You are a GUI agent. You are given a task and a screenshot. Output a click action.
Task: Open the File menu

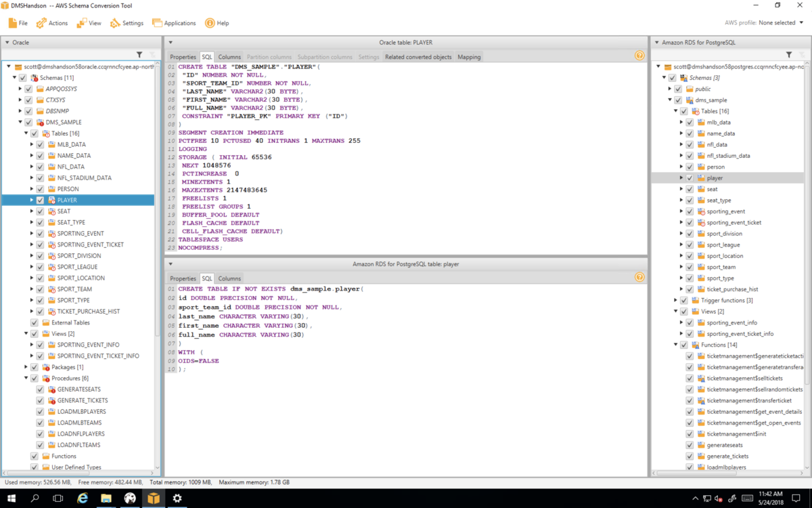[x=18, y=23]
